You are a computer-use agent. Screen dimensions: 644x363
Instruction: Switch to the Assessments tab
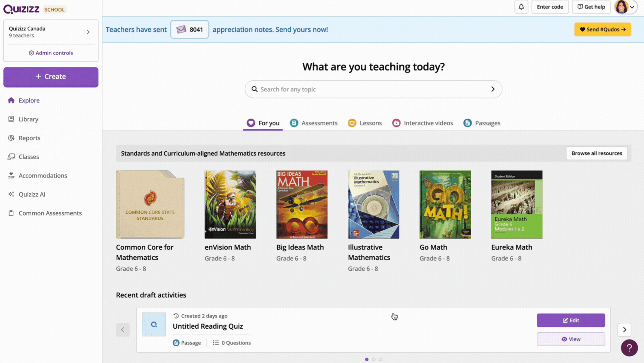coord(314,123)
